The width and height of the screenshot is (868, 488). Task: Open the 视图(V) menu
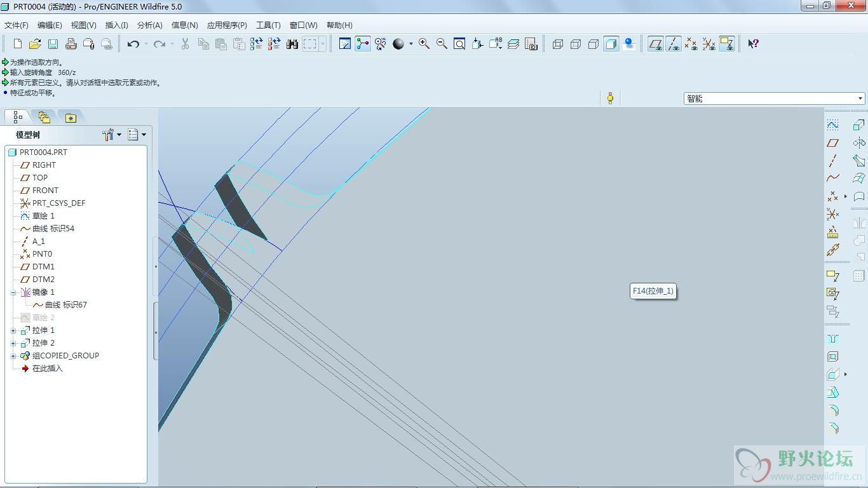click(x=83, y=25)
